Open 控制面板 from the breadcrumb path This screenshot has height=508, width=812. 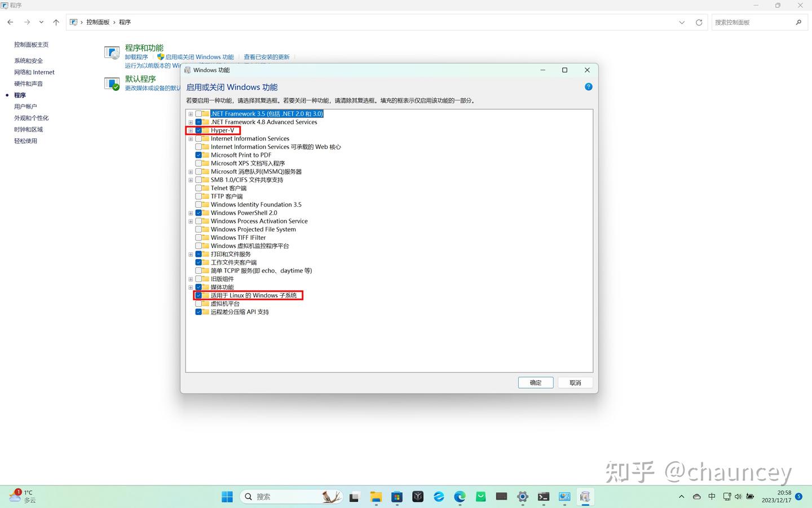(x=98, y=22)
